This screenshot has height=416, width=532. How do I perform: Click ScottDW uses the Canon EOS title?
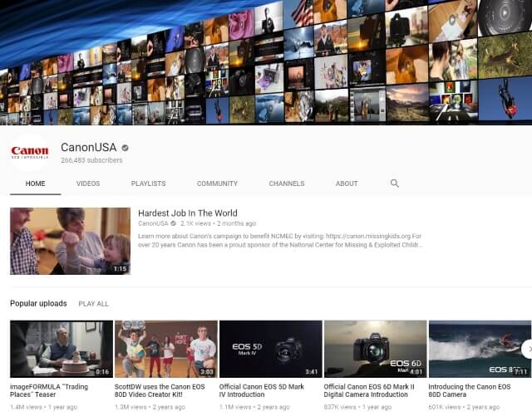pyautogui.click(x=160, y=390)
